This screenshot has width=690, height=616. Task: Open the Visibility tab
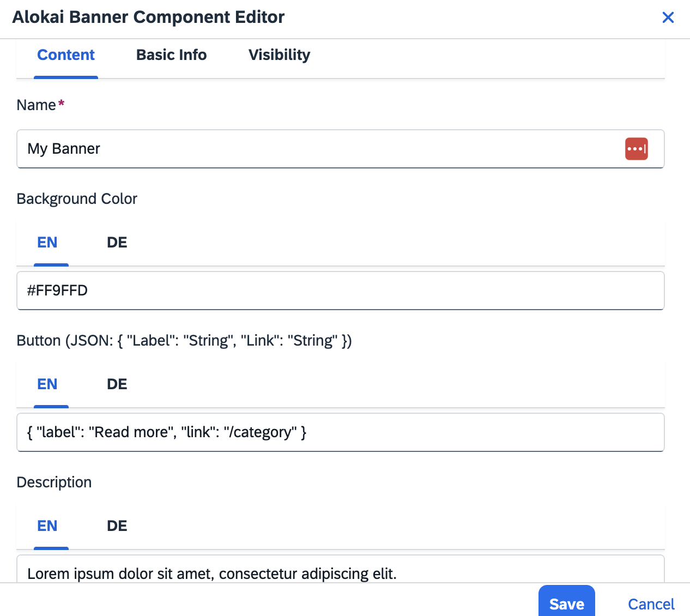click(x=279, y=55)
